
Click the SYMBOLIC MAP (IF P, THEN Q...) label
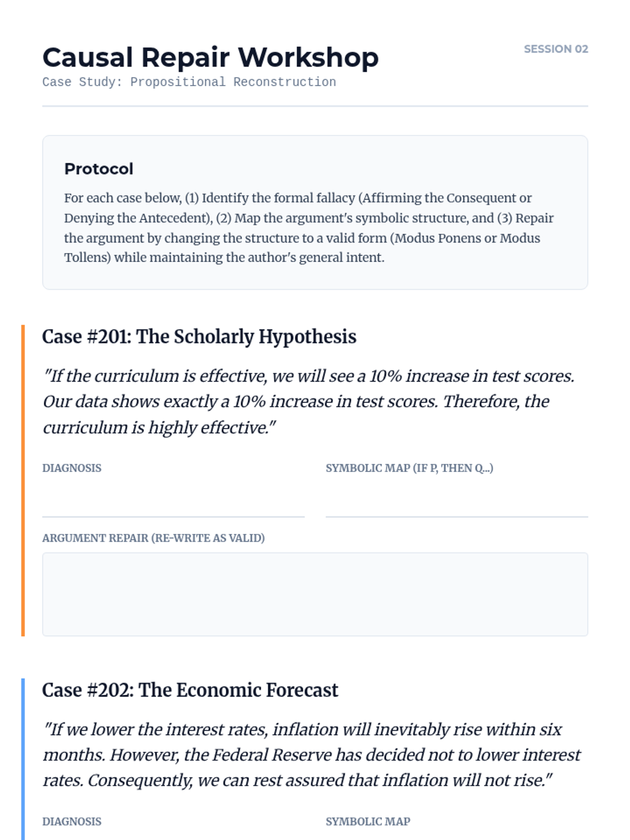[x=409, y=468]
